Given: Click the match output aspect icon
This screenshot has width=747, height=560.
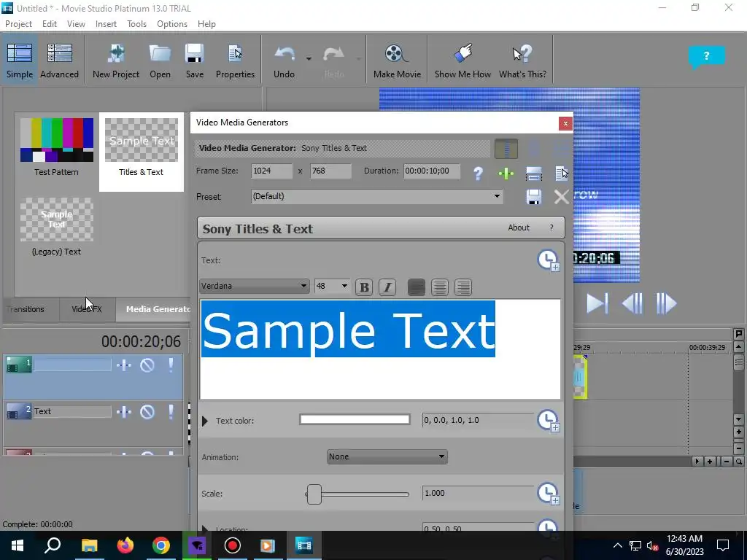Looking at the screenshot, I should (533, 174).
